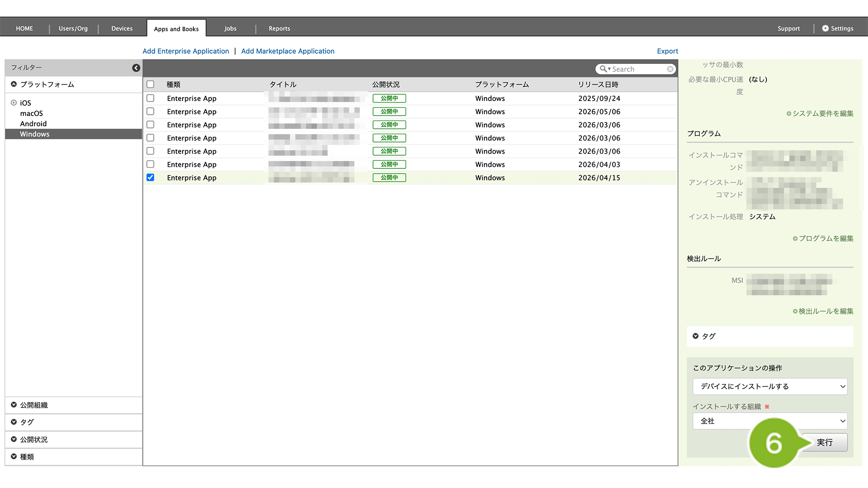Image resolution: width=868 pixels, height=488 pixels.
Task: Click Windows in the 2026/04/15 row
Action: (490, 177)
